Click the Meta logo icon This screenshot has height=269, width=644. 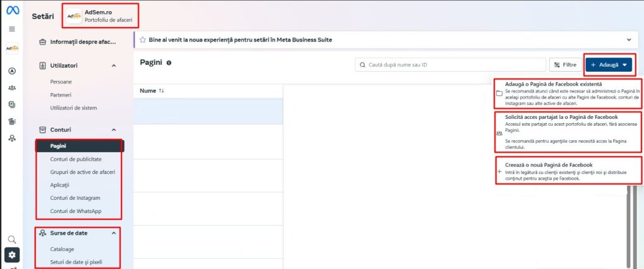(x=13, y=10)
